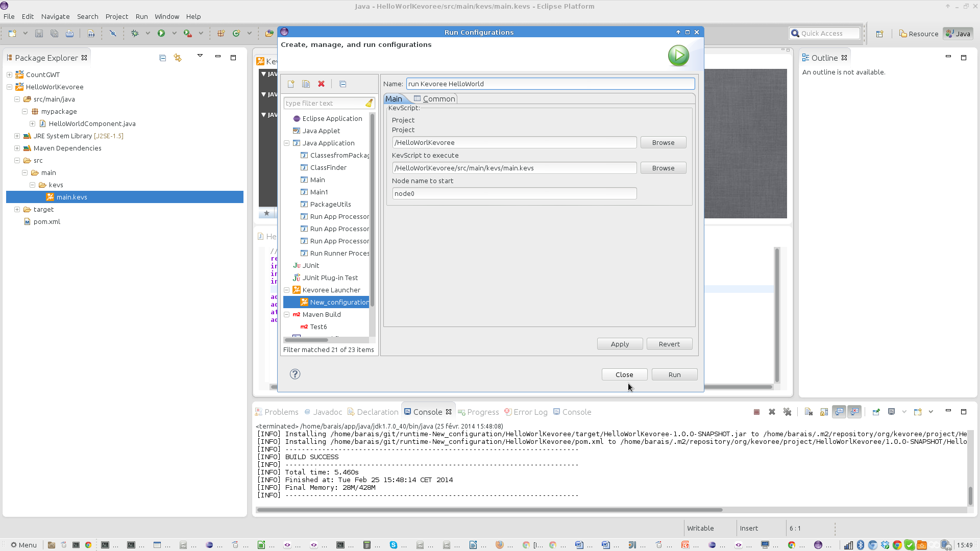Click configurations list vertical scrollbar
Screen dimensions: 980x551
(x=372, y=210)
